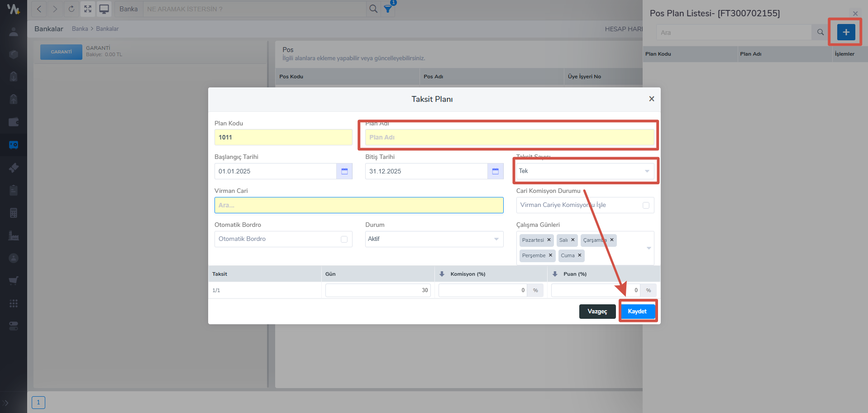
Task: Remove the Pazartesi tag from working days
Action: (x=549, y=240)
